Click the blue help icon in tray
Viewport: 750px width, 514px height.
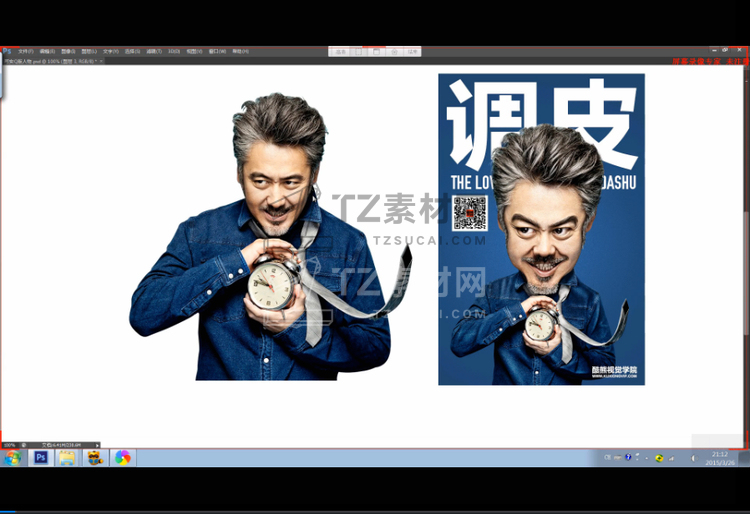(629, 458)
